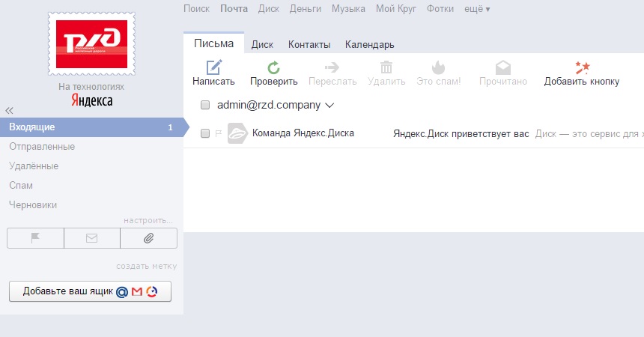The width and height of the screenshot is (644, 337).
Task: Toggle the select-all messages checkbox
Action: [205, 106]
